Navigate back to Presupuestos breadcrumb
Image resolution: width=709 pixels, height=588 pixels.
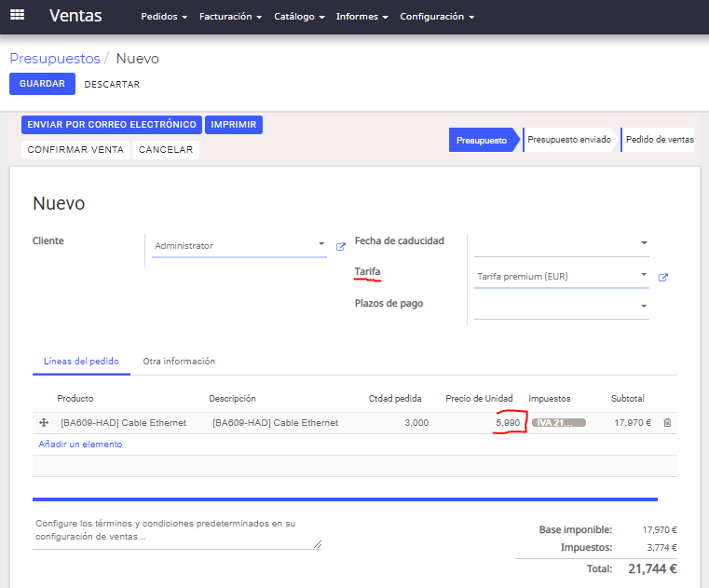(55, 59)
